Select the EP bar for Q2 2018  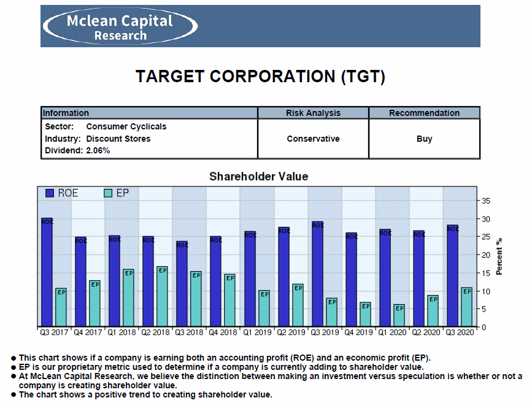[x=162, y=296]
